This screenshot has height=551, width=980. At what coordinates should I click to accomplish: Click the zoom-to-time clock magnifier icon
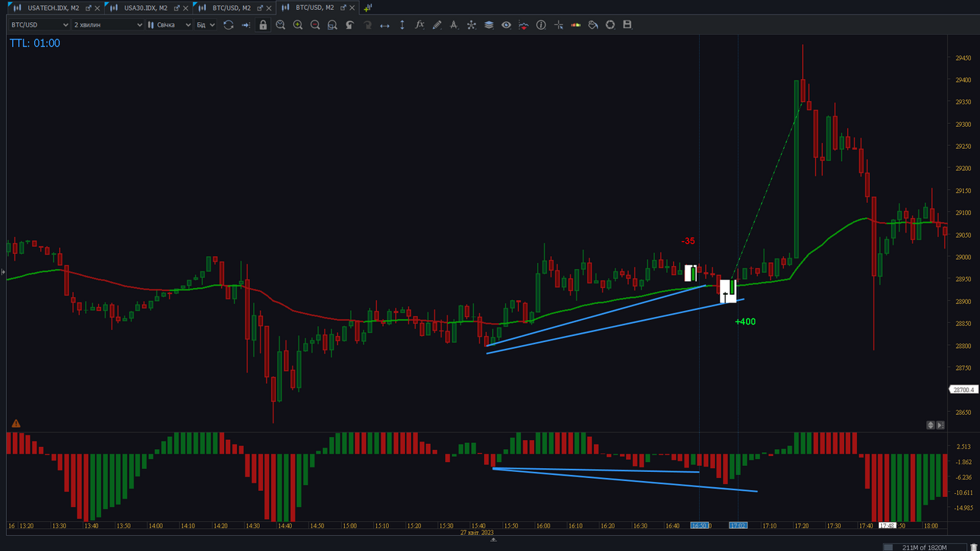[x=280, y=25]
